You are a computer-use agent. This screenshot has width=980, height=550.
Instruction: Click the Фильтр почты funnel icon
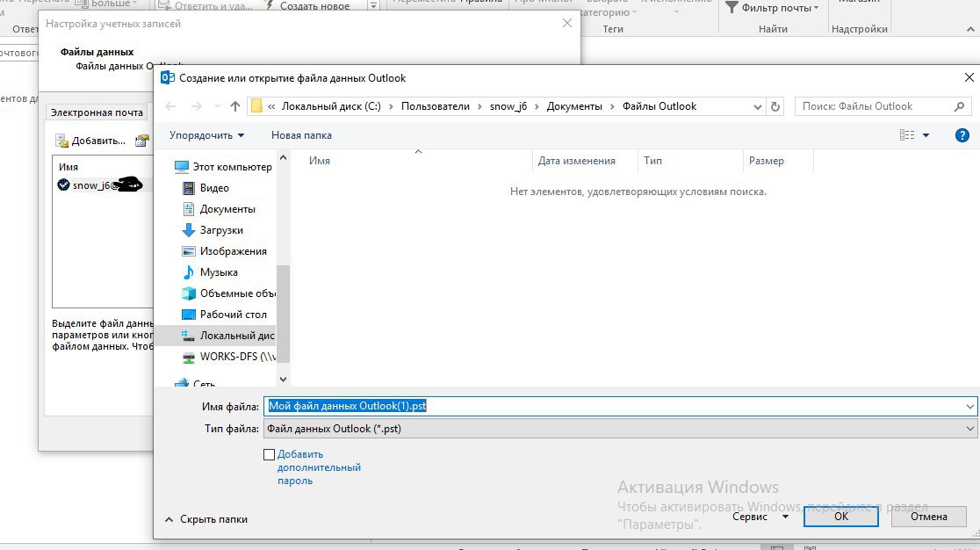tap(731, 8)
